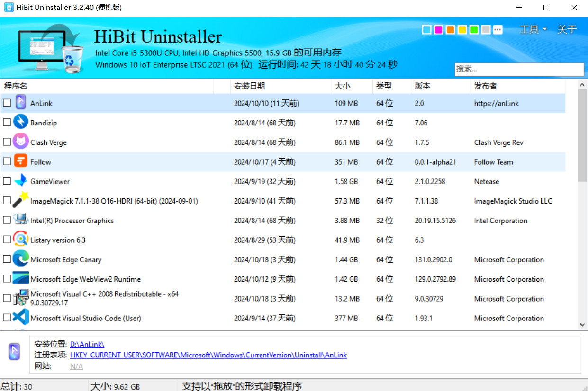
Task: Click the Visual C++ 2008 installer icon
Action: pyautogui.click(x=21, y=298)
